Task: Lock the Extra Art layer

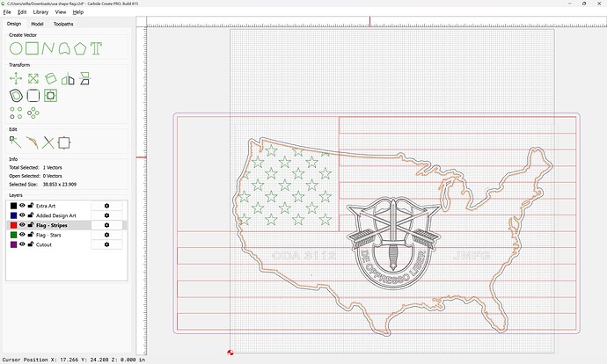Action: tap(31, 206)
